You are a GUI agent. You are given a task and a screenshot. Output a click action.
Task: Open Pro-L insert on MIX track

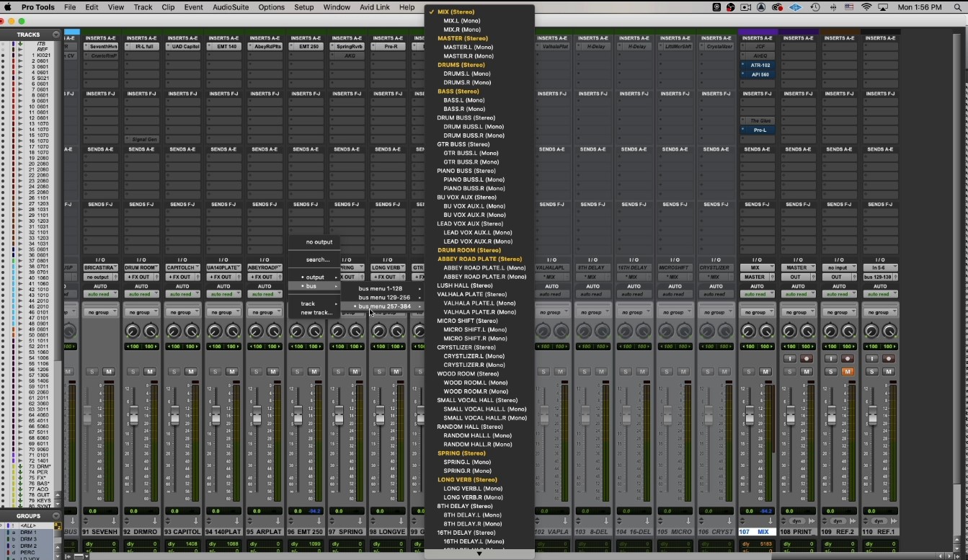[758, 130]
